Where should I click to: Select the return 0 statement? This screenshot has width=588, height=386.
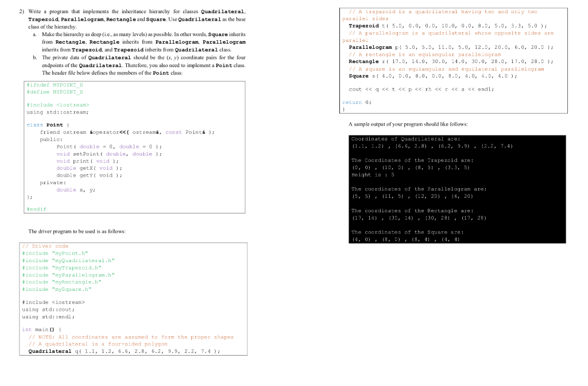pos(358,102)
